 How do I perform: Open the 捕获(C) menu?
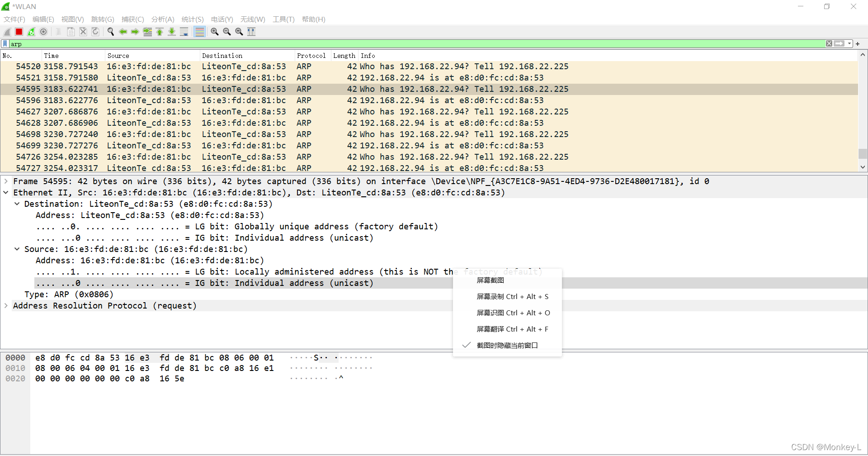(x=133, y=19)
